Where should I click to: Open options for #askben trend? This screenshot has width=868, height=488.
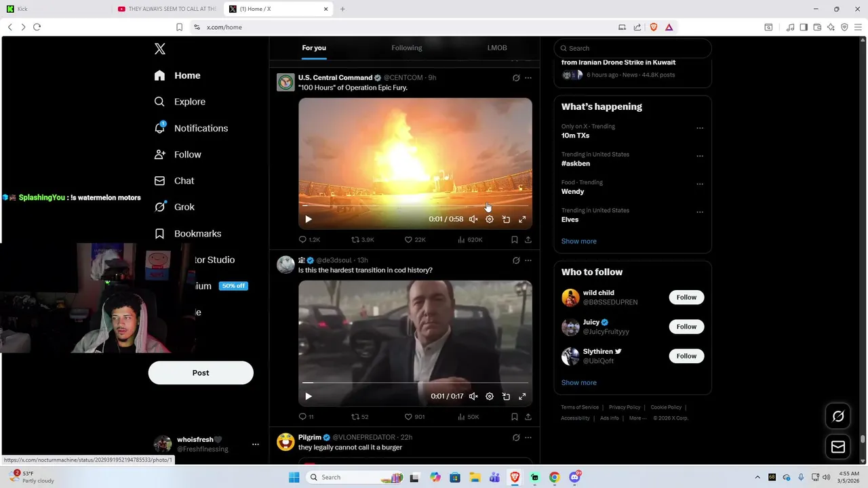[x=700, y=156]
